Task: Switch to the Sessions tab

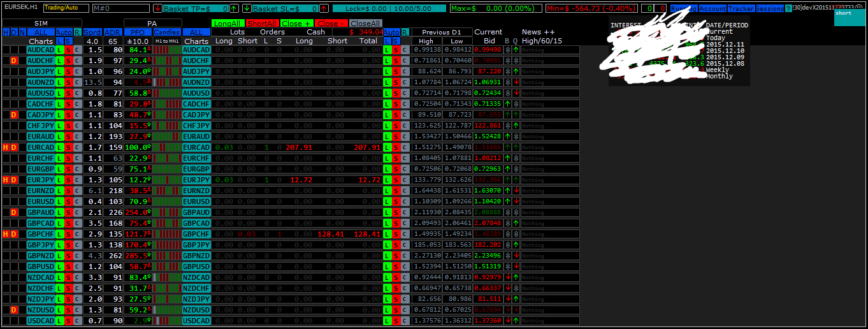Action: pyautogui.click(x=770, y=8)
